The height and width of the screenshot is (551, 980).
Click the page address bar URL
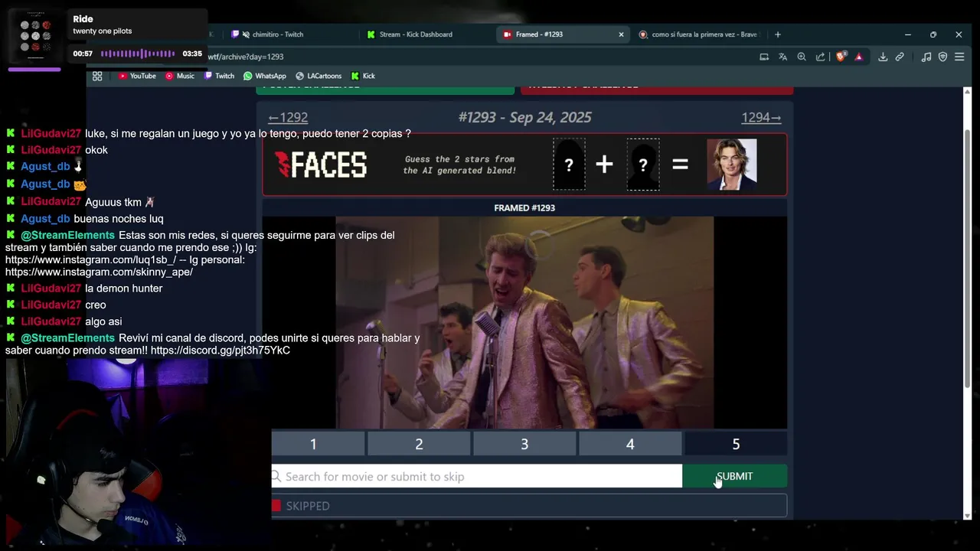245,57
